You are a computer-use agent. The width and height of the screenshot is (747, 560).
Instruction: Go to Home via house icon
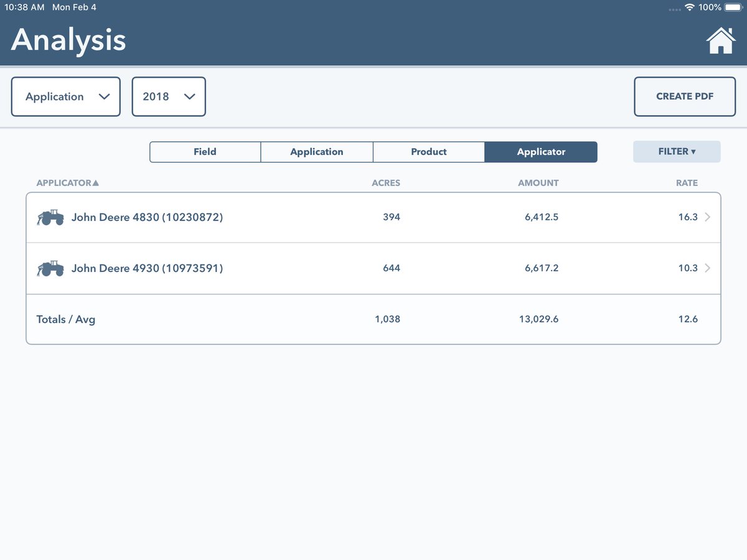(720, 40)
